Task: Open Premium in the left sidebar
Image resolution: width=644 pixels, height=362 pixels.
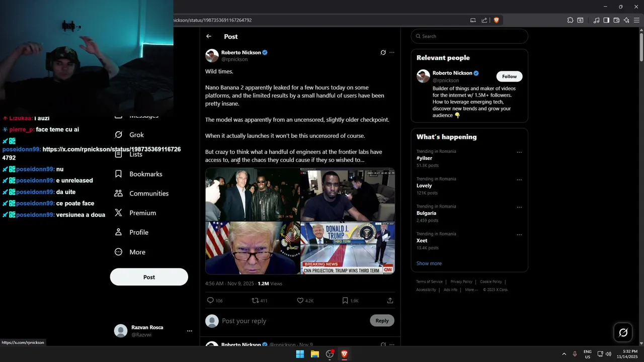Action: point(135,213)
